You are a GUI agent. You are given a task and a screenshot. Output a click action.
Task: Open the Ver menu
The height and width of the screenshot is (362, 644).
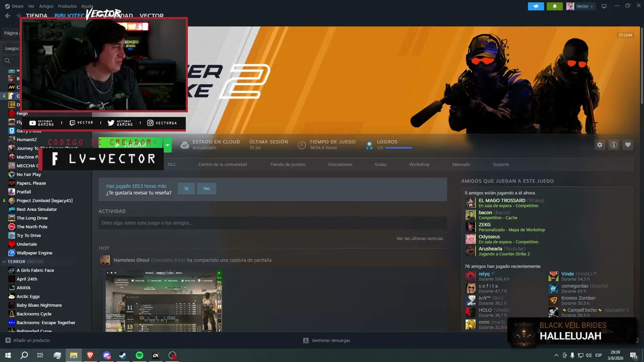pos(31,6)
